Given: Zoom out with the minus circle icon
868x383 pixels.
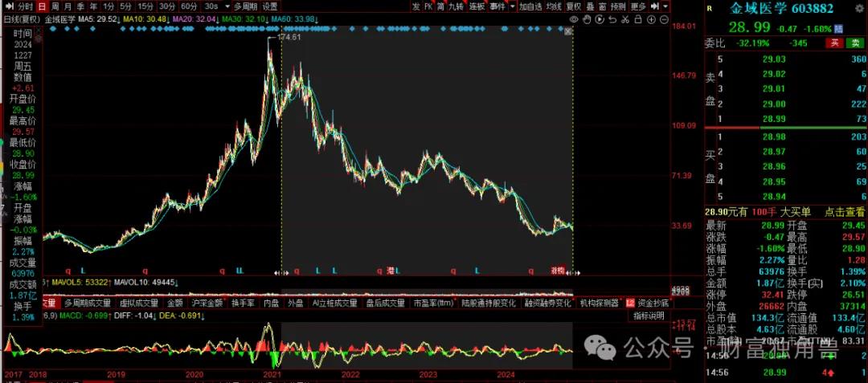Looking at the screenshot, I should coord(664,20).
